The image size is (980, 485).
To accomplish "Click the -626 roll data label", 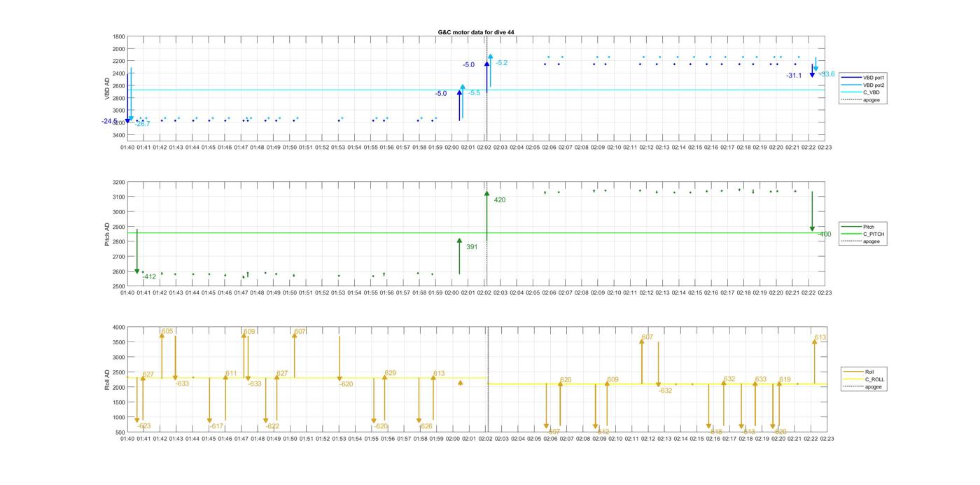I will tap(426, 426).
